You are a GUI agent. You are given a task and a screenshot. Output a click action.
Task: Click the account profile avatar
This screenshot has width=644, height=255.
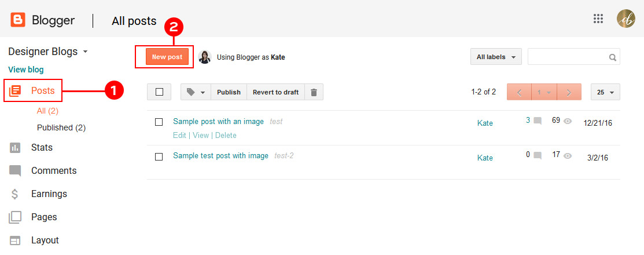(x=625, y=19)
